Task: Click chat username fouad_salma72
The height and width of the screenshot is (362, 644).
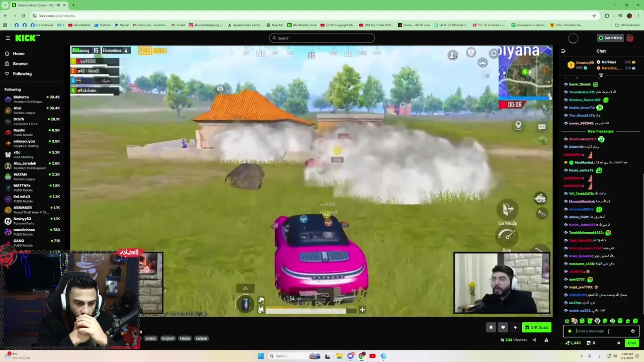Action: click(x=582, y=170)
